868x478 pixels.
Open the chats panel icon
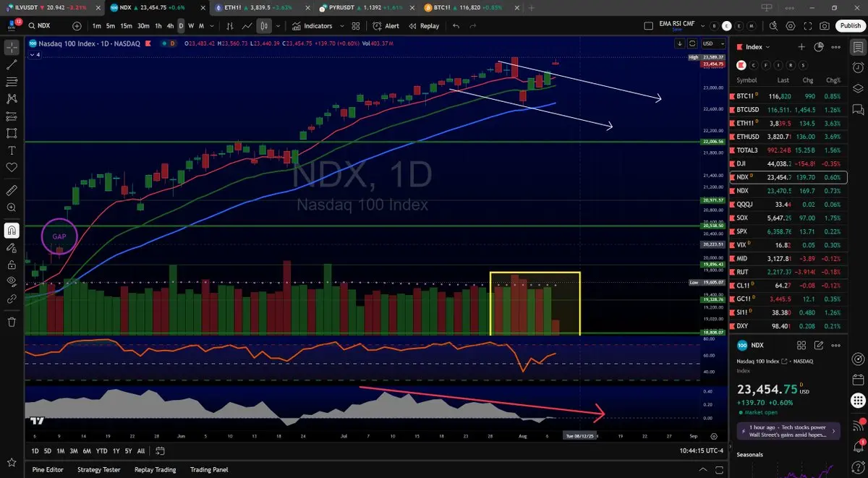858,110
